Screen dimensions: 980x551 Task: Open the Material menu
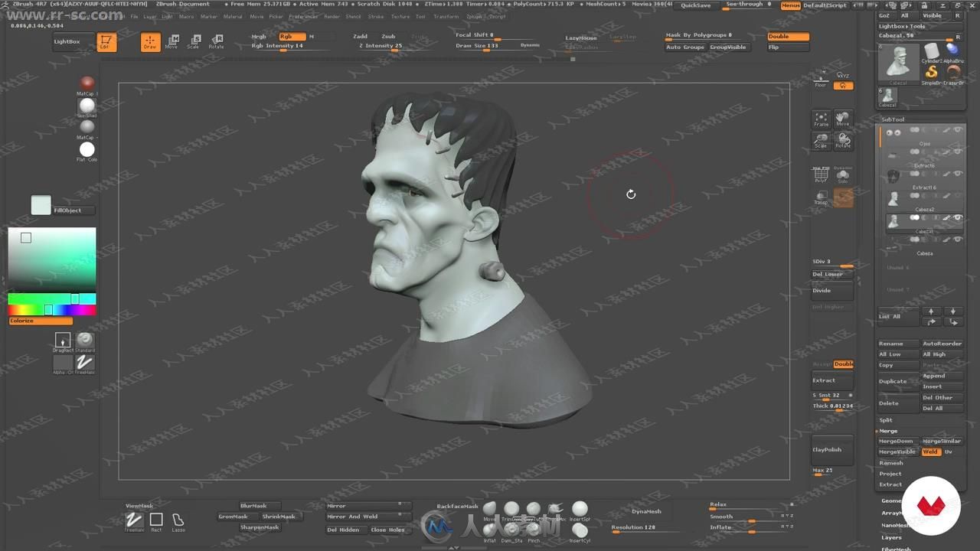tap(233, 16)
